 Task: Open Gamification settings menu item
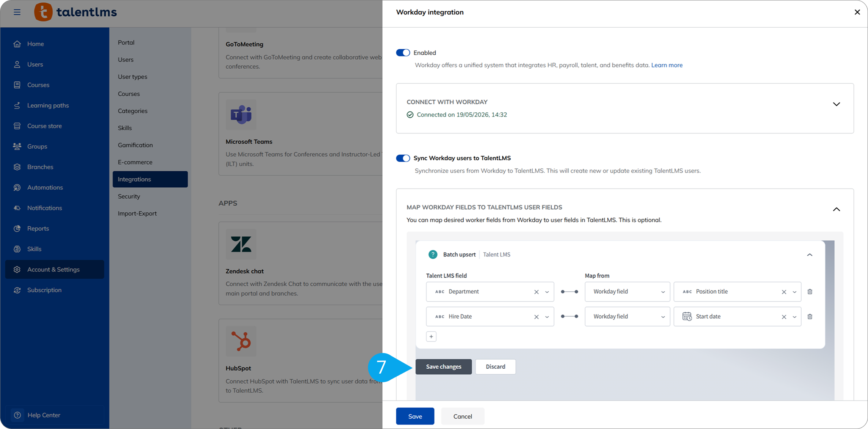(x=135, y=145)
